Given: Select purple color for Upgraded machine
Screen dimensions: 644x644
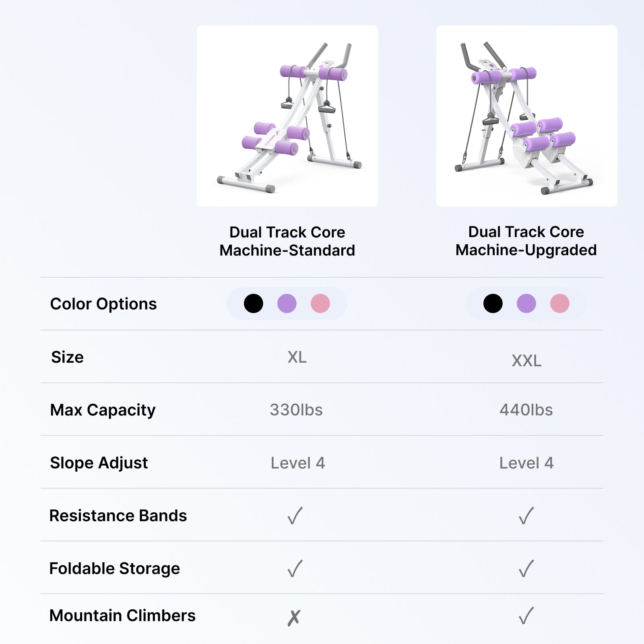Looking at the screenshot, I should click(x=526, y=303).
